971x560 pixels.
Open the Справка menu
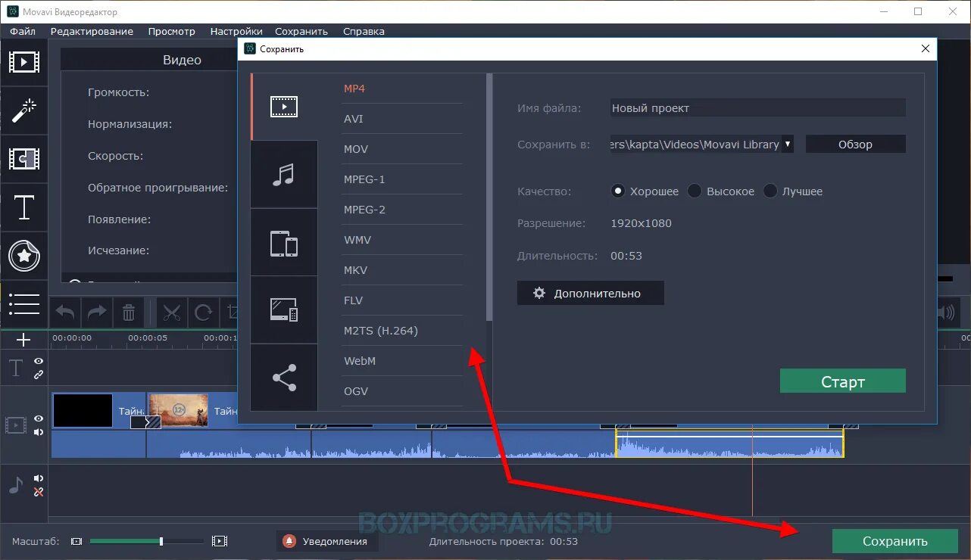(364, 31)
